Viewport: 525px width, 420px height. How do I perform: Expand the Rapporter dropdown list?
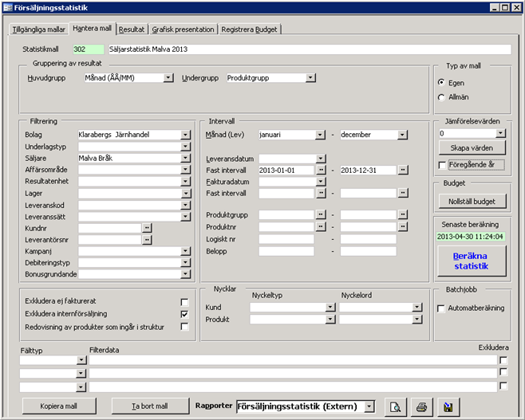pos(369,406)
